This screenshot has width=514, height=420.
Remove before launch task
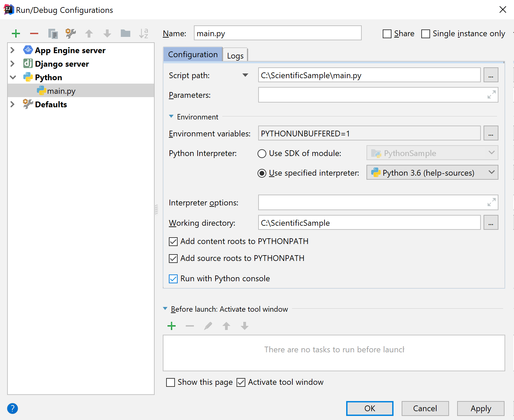point(190,326)
